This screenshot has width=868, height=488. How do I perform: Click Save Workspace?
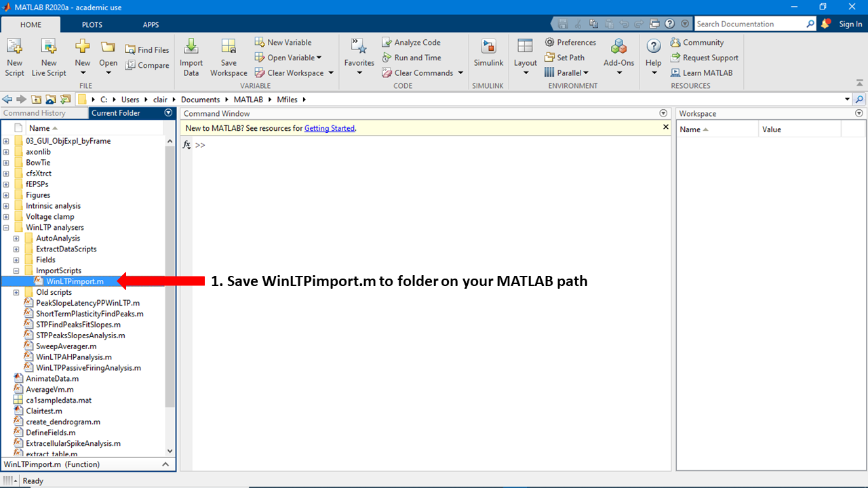[x=229, y=58]
